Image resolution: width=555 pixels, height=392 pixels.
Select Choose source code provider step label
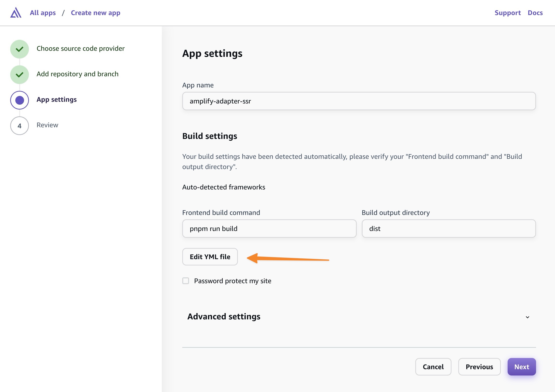80,48
